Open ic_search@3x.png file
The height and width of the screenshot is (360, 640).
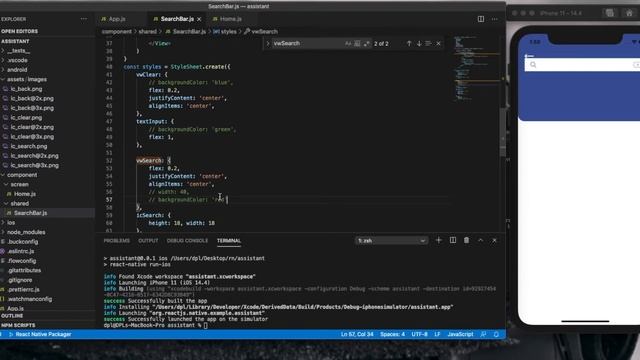34,165
